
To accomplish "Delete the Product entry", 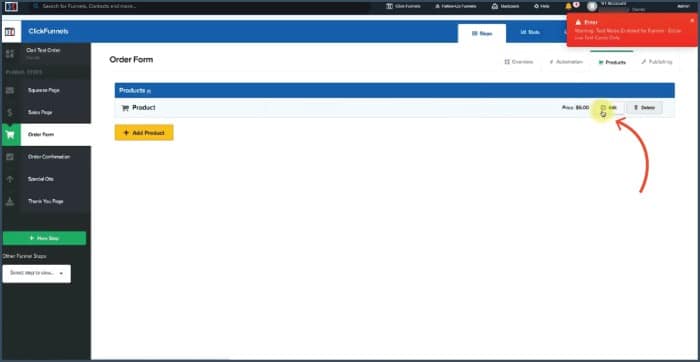I will [x=644, y=108].
